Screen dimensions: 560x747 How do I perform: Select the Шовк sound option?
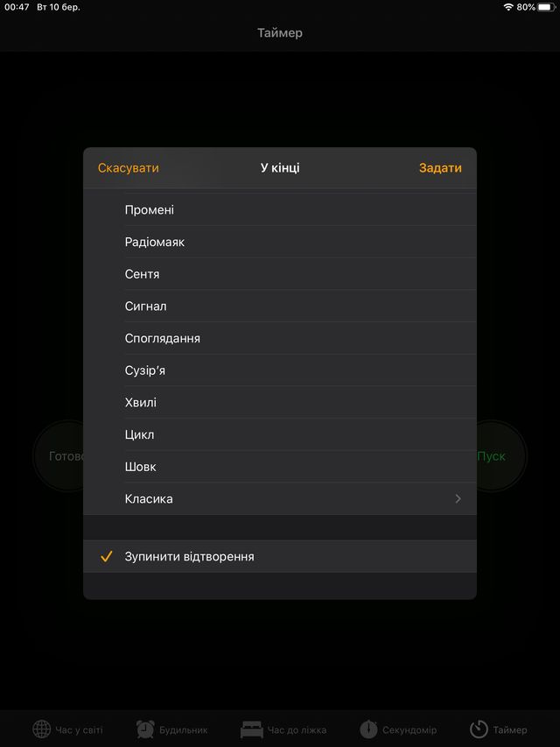pyautogui.click(x=280, y=467)
